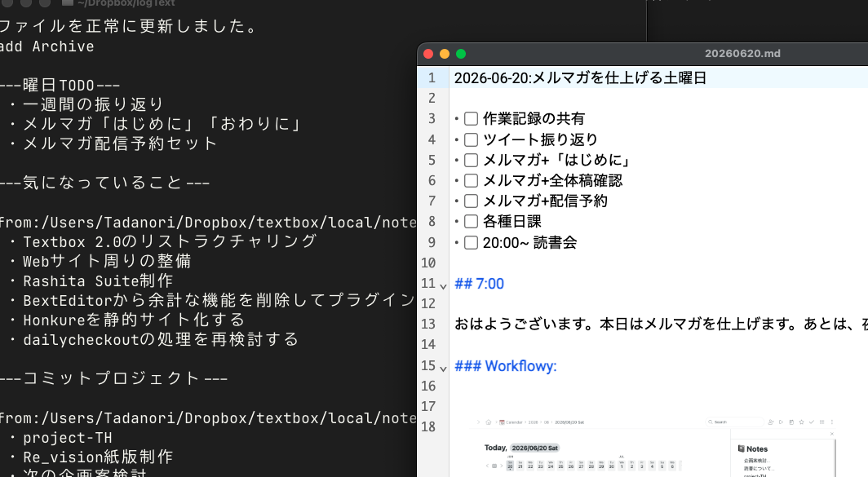Click line number 1 in the gutter
This screenshot has height=477, width=868.
point(432,78)
